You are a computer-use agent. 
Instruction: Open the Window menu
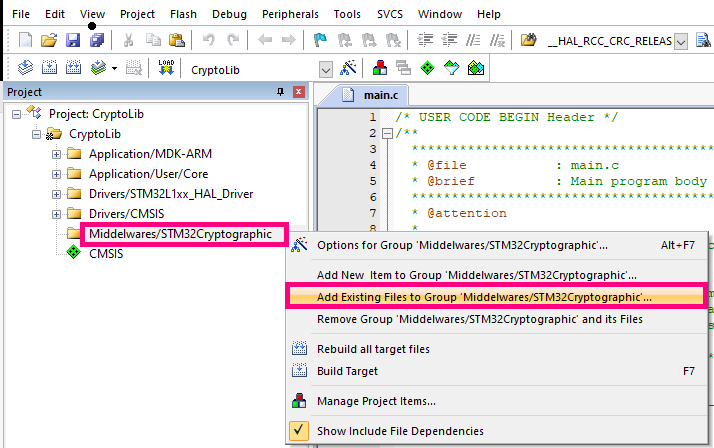point(440,14)
